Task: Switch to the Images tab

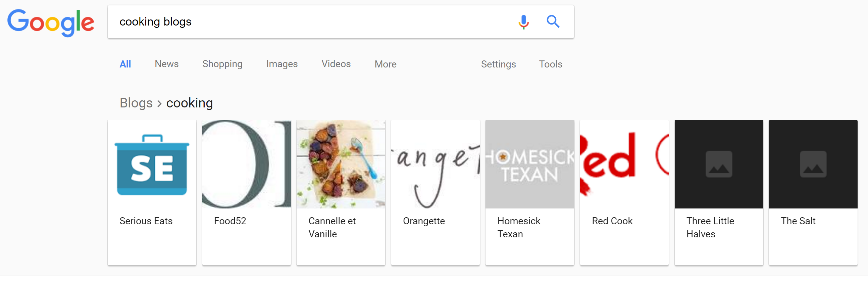Action: (282, 64)
